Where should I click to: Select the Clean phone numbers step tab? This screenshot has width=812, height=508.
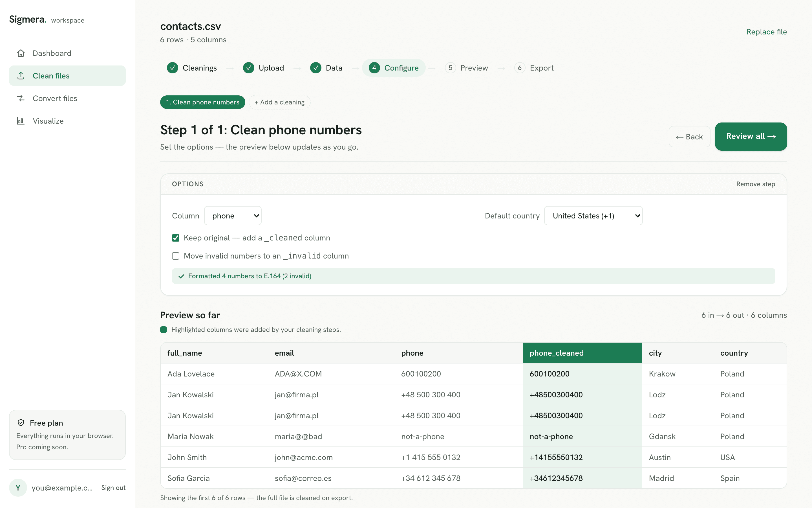pyautogui.click(x=203, y=102)
